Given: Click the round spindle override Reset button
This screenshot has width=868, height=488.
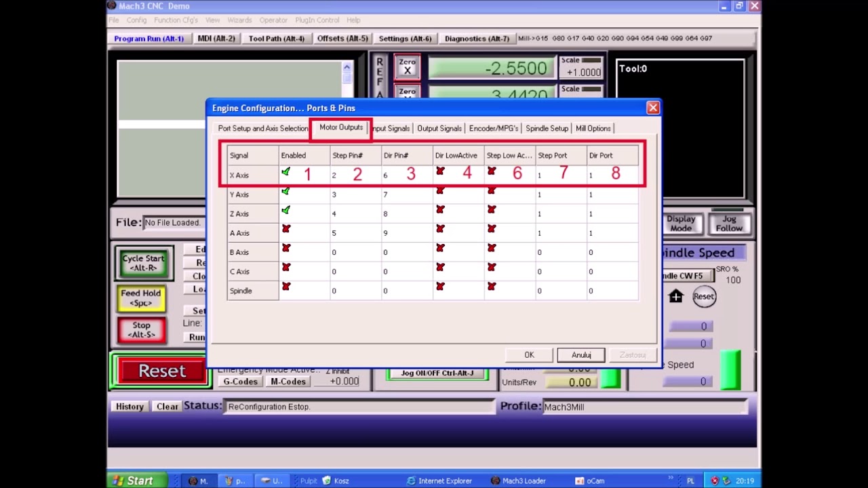Looking at the screenshot, I should coord(704,296).
